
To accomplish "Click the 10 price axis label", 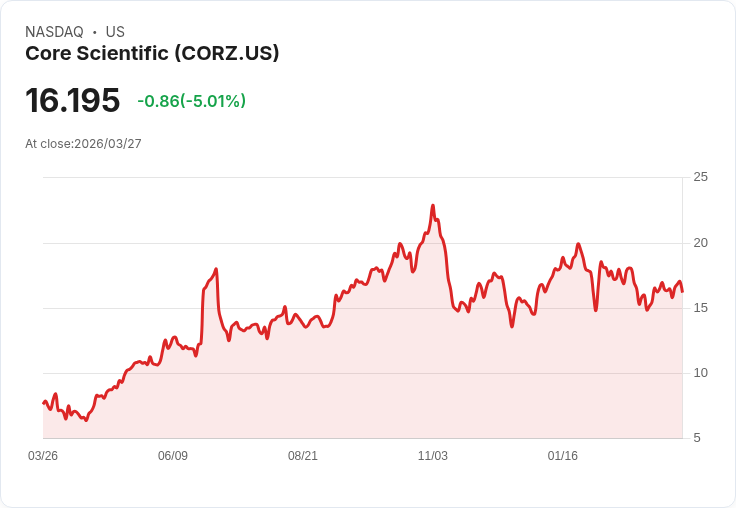I will point(700,373).
